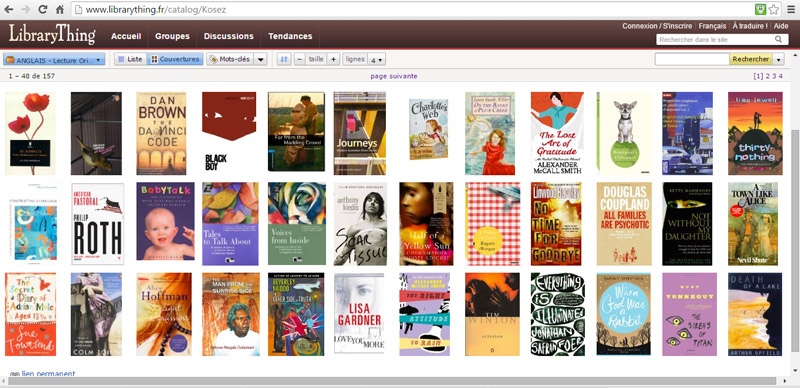
Task: Open lignes count dropdown showing 4
Action: pos(378,59)
